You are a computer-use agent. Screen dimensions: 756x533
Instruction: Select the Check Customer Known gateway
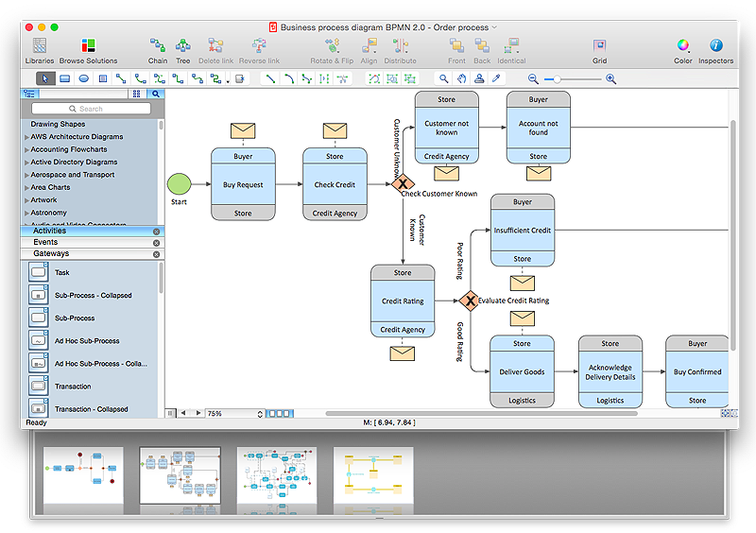coord(403,183)
